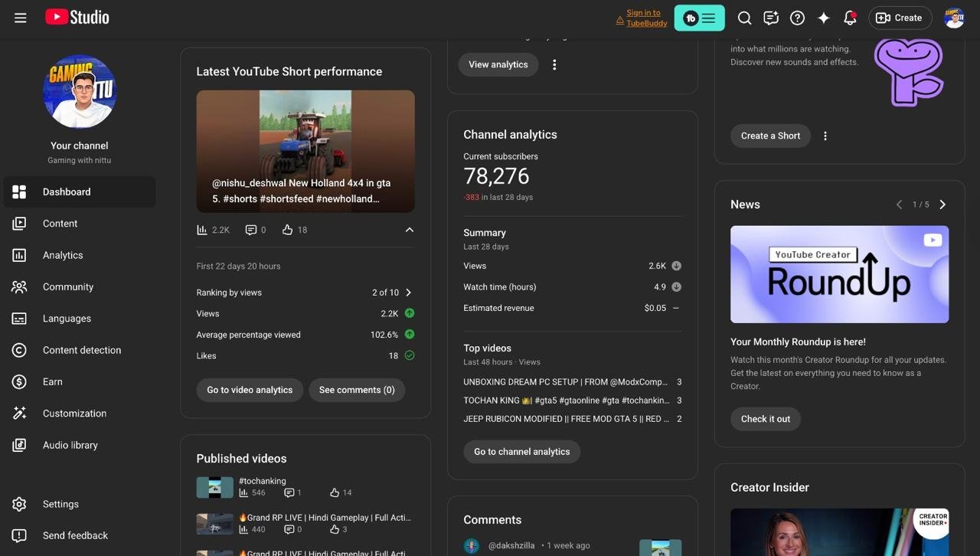
Task: Click the search magnifier icon
Action: point(744,18)
